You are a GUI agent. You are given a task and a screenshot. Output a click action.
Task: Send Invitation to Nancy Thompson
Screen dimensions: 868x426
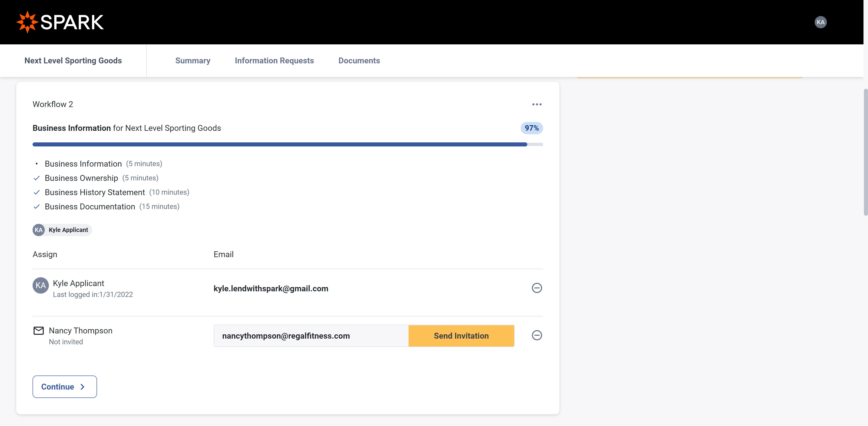coord(461,336)
